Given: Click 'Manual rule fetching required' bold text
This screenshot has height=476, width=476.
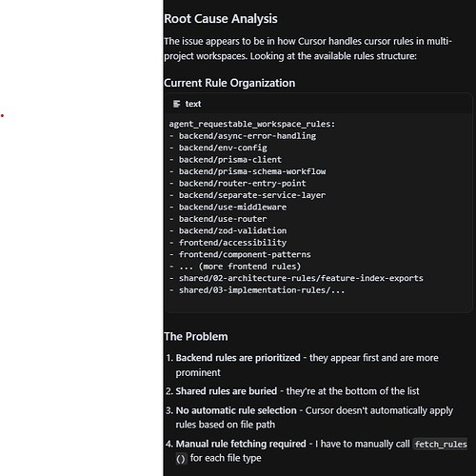Looking at the screenshot, I should (x=241, y=444).
